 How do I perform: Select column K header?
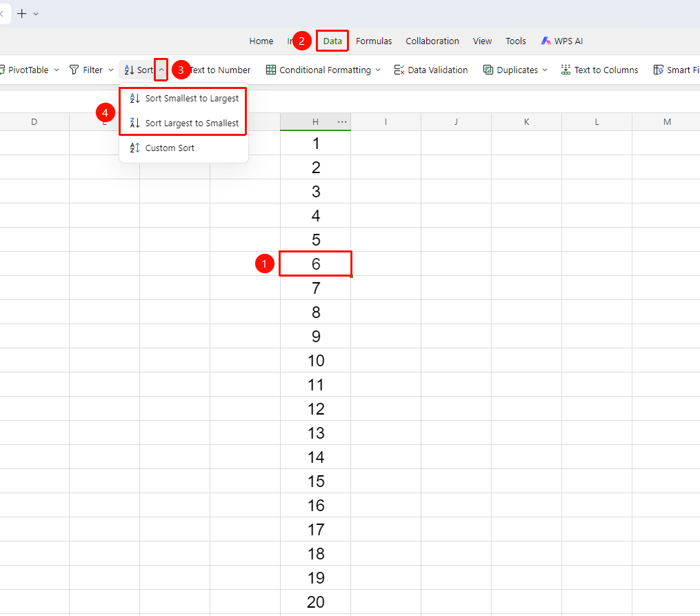click(x=527, y=122)
